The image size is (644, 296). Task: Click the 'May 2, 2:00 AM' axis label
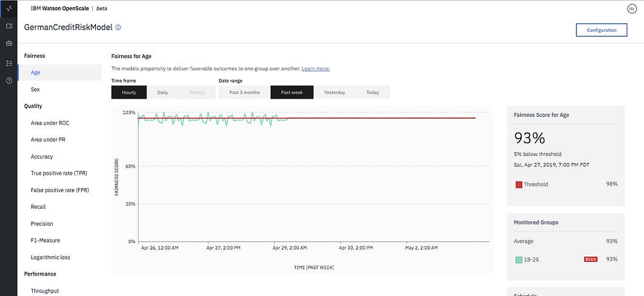click(x=421, y=248)
